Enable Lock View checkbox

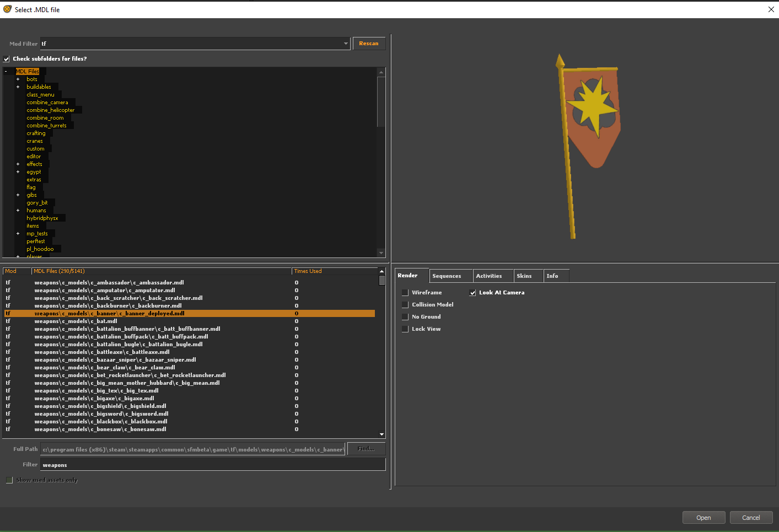pos(405,329)
